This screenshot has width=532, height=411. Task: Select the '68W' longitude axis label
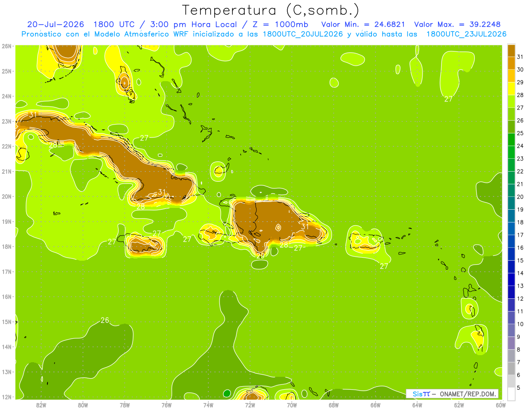pyautogui.click(x=333, y=405)
